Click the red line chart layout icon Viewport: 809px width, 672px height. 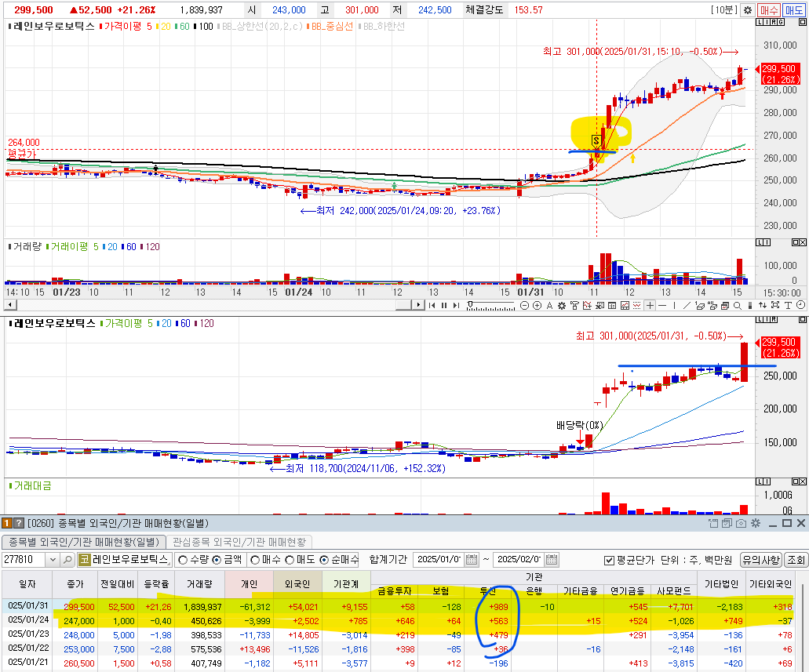point(625,305)
